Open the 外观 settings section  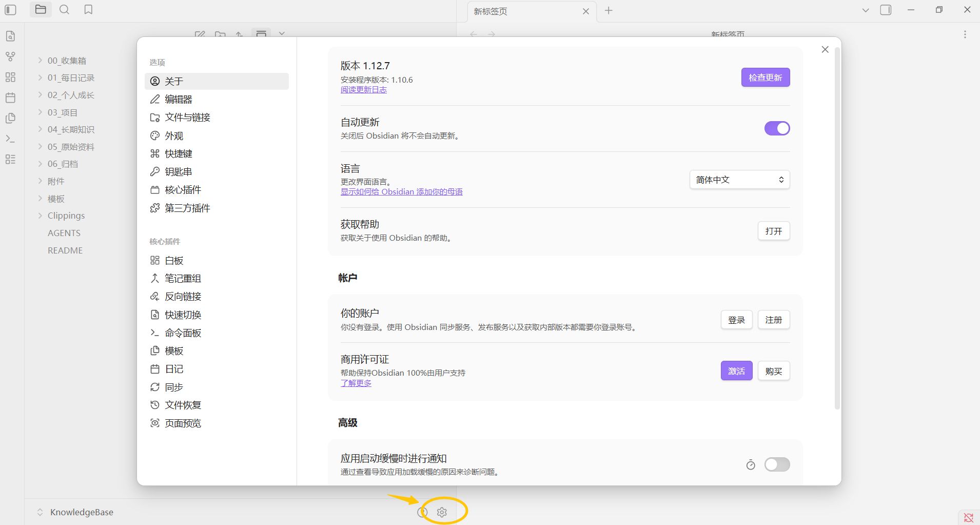[x=217, y=135]
